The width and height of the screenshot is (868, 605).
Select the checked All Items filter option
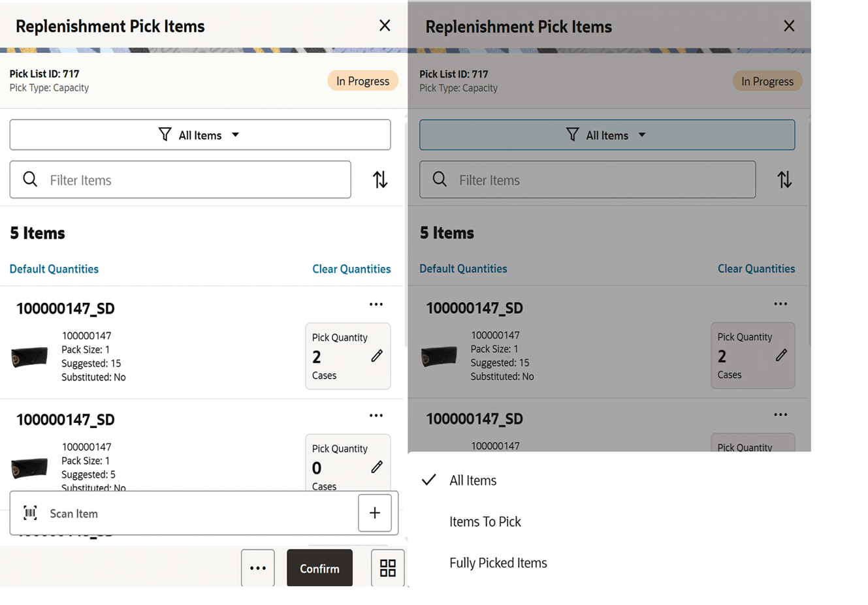(x=472, y=480)
